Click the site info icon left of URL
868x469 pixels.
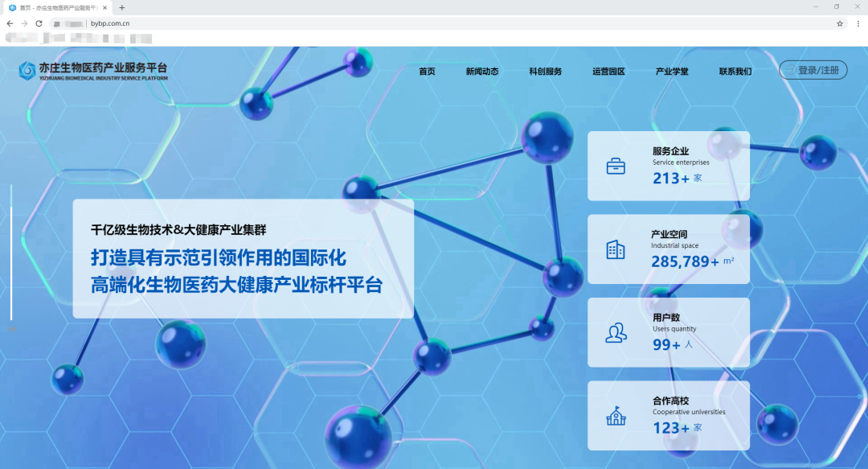56,24
